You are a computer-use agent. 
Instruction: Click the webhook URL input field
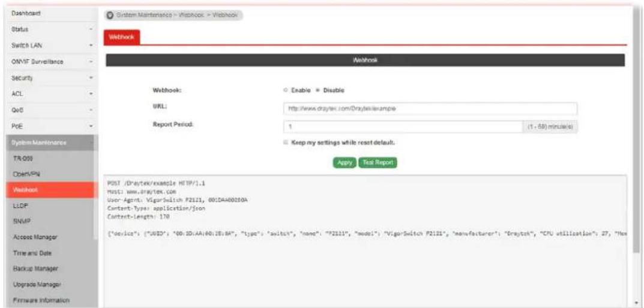click(430, 108)
